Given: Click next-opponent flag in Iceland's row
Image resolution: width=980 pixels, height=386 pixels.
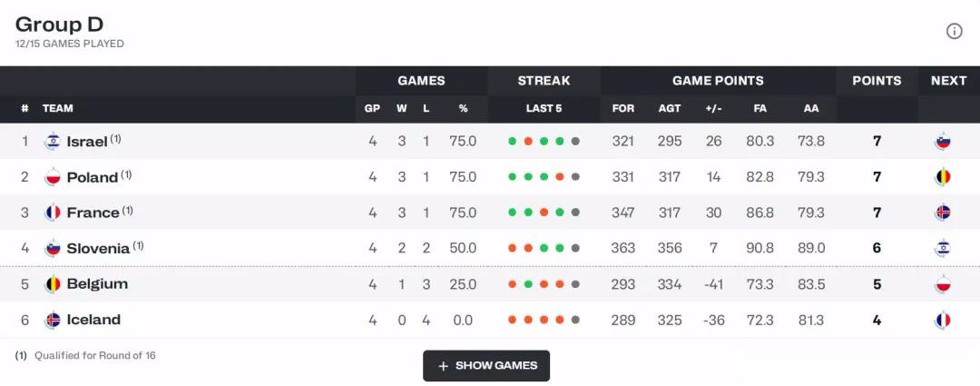Looking at the screenshot, I should (943, 320).
